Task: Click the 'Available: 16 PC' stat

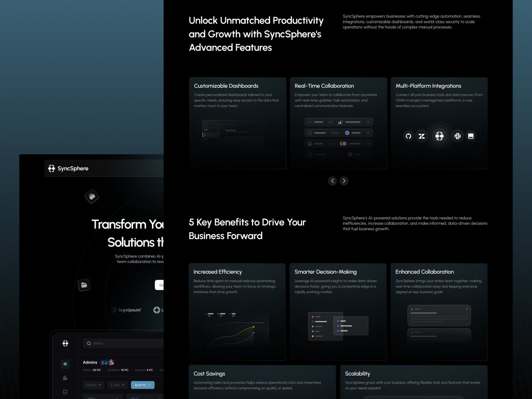Action: (x=118, y=370)
